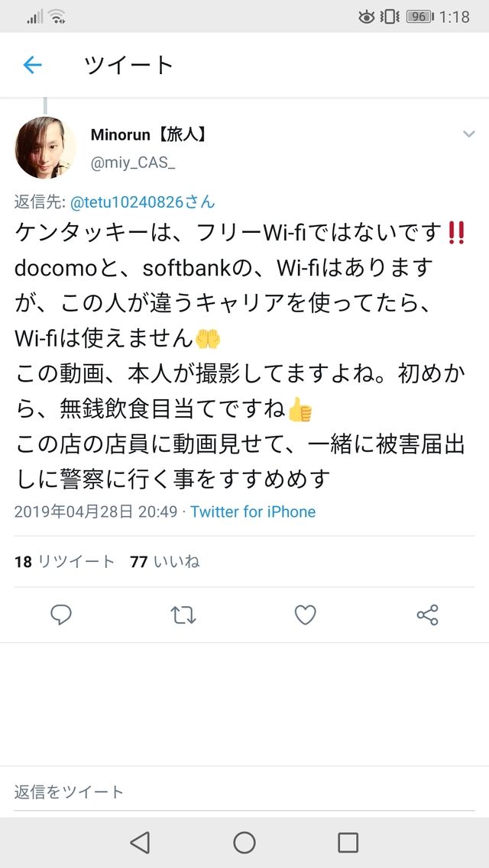Tap the Wi-Fi status icon
Image resolution: width=489 pixels, height=868 pixels.
pyautogui.click(x=57, y=17)
